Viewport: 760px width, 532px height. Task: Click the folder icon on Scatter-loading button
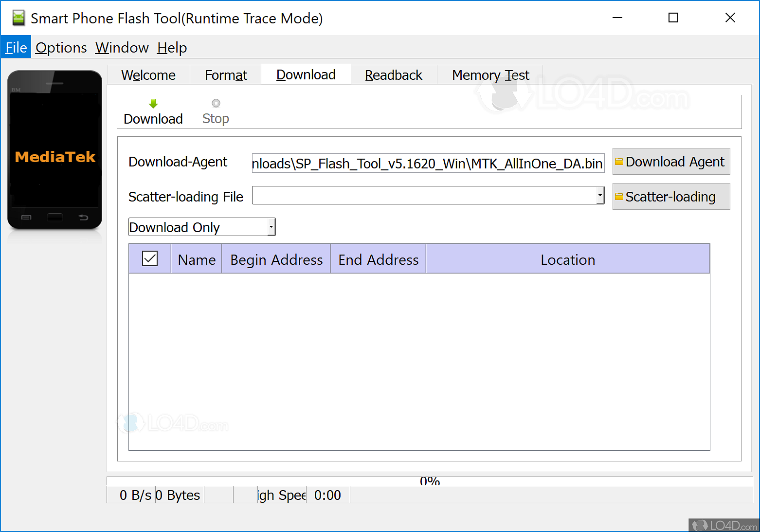[619, 197]
